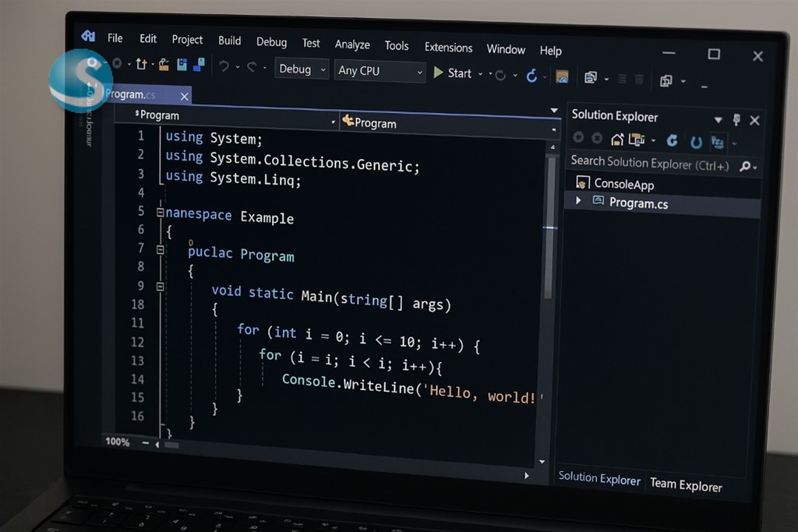
Task: Expand the Program.cs tree node
Action: point(578,201)
